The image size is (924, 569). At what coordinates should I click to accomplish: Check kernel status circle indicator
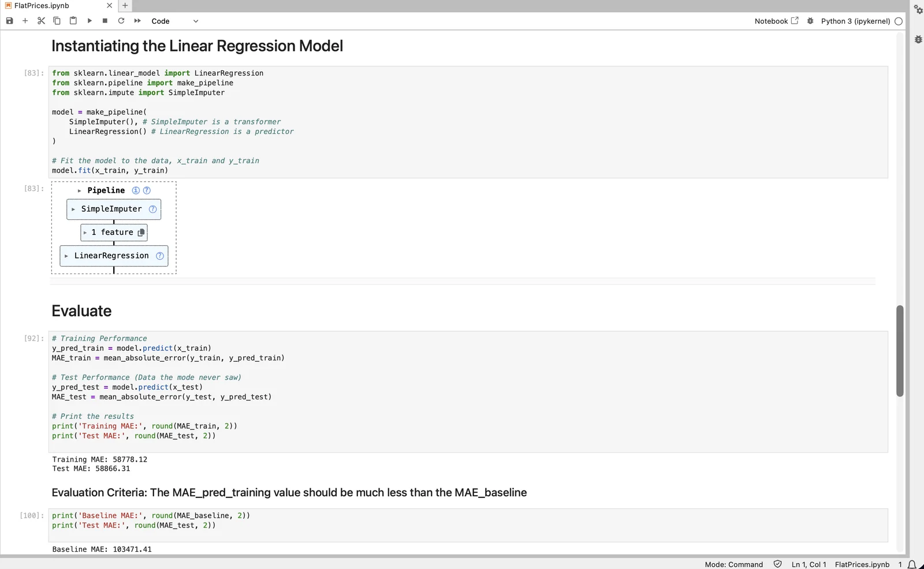pyautogui.click(x=899, y=21)
